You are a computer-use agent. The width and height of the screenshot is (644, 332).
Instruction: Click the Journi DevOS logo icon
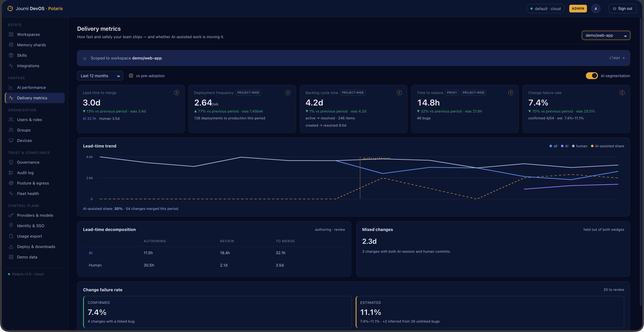(x=10, y=8)
